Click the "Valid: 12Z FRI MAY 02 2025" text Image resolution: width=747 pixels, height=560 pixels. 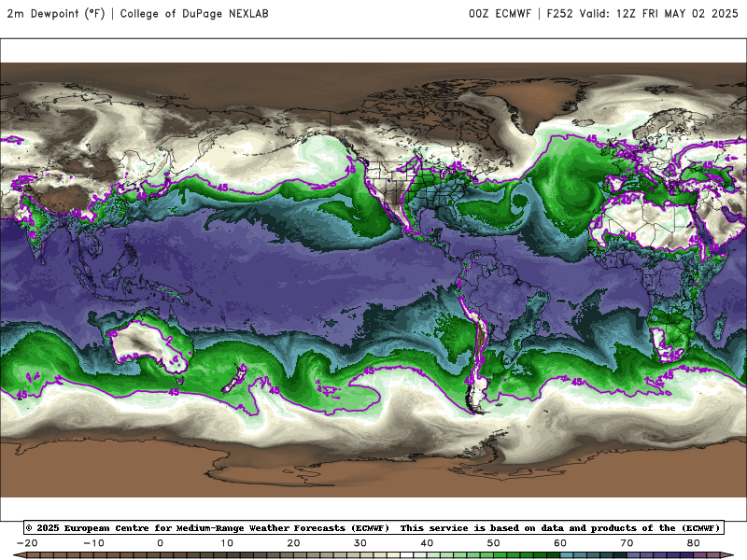pos(658,13)
